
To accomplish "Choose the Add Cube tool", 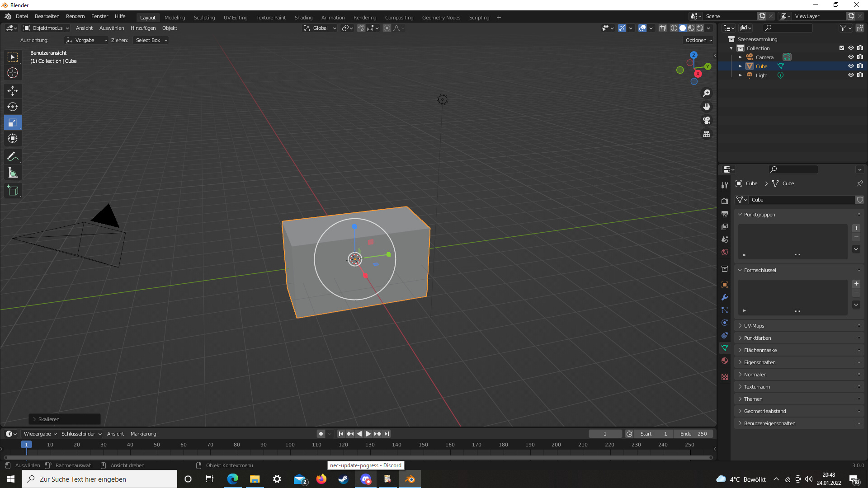I will [13, 191].
